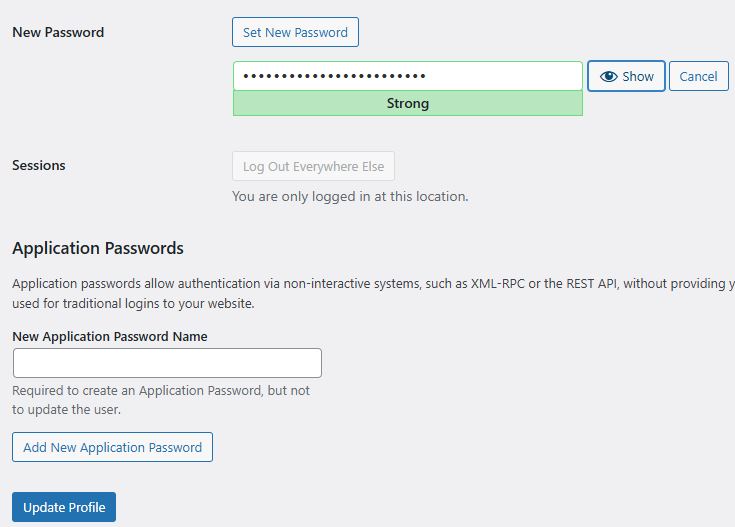Screen dimensions: 735x527
Task: Click "used for traditional logins" text line
Action: tap(133, 303)
